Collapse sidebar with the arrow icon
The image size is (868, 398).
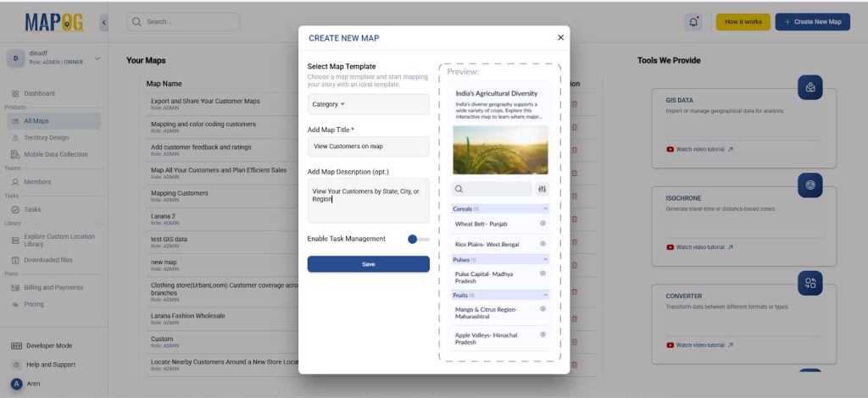pos(103,22)
